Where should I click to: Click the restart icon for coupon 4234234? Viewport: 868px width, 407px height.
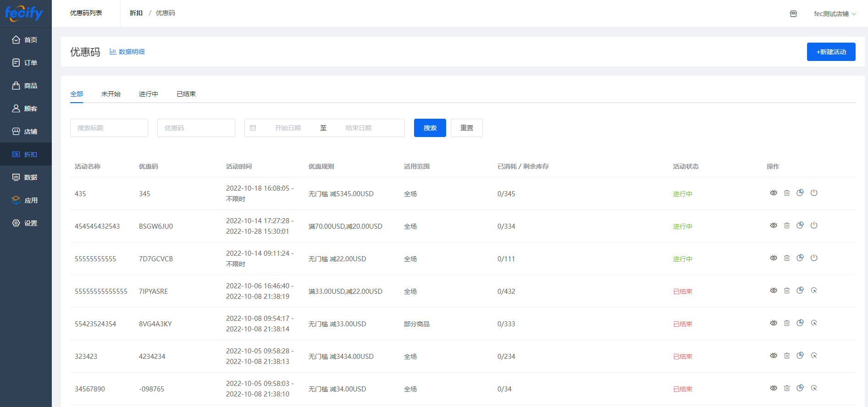point(814,356)
